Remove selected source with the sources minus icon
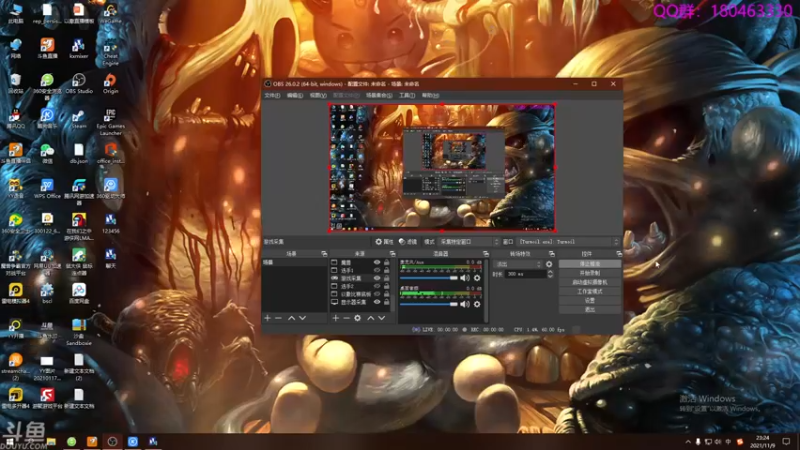The image size is (800, 450). pyautogui.click(x=346, y=318)
